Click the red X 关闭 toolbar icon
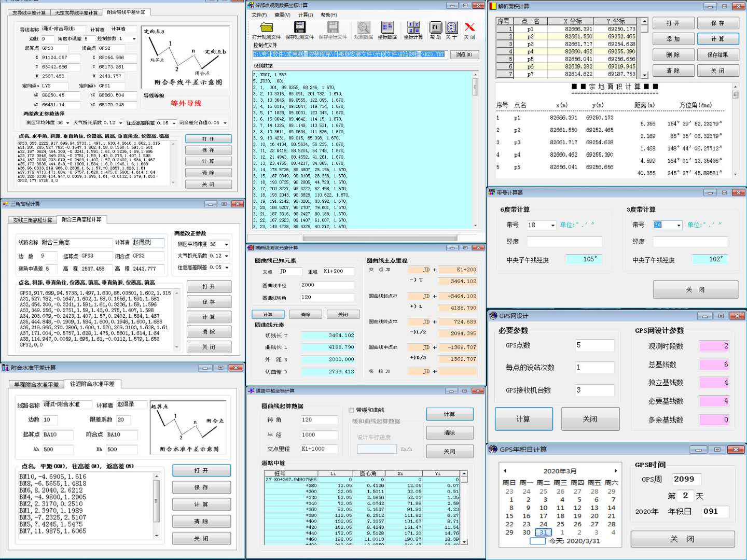The width and height of the screenshot is (747, 560). (469, 28)
